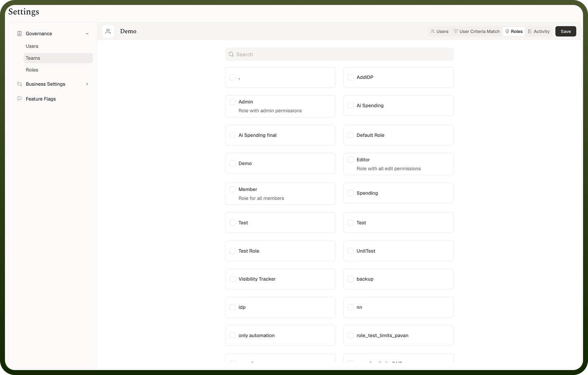
Task: Click the only automation role label
Action: pos(257,335)
